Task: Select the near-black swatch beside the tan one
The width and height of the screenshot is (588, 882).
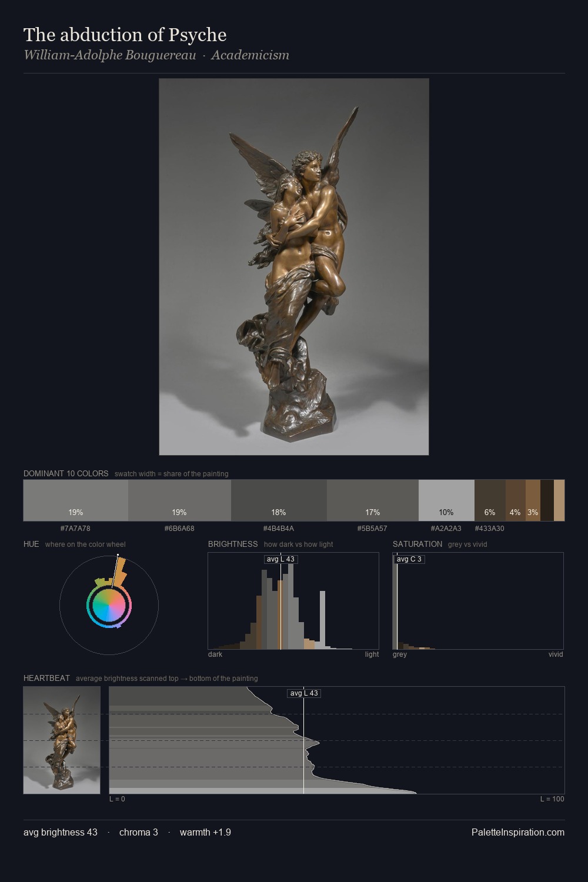Action: pyautogui.click(x=547, y=500)
